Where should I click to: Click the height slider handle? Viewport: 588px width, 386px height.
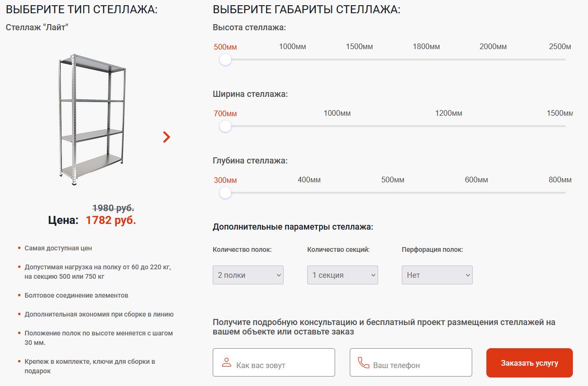(225, 60)
